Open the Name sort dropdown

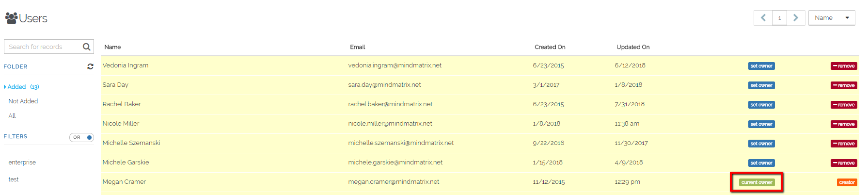click(x=832, y=18)
